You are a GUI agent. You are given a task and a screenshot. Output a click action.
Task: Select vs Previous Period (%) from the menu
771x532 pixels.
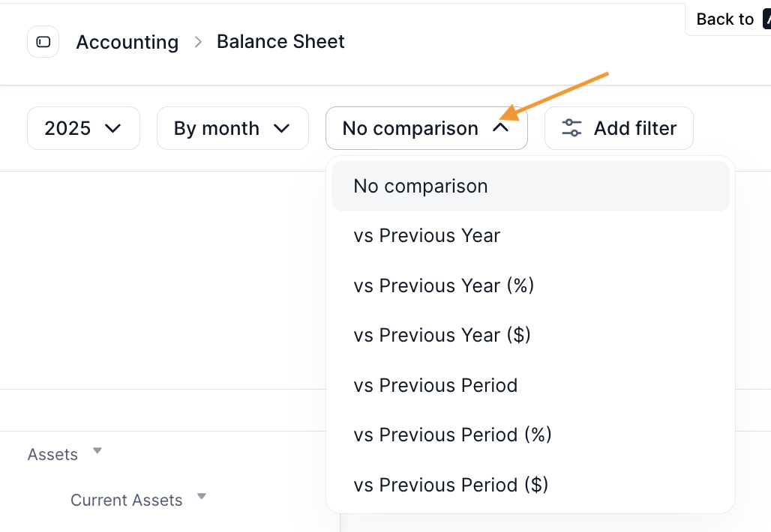[x=452, y=435]
